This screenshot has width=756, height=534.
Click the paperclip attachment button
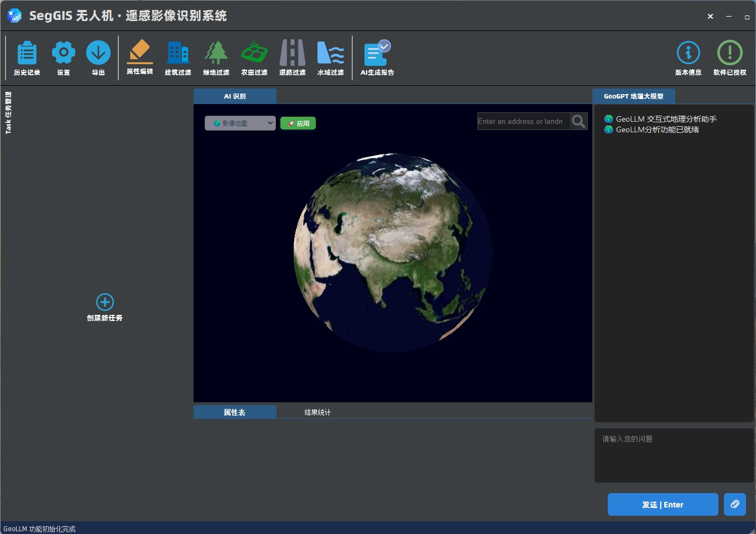[x=734, y=504]
